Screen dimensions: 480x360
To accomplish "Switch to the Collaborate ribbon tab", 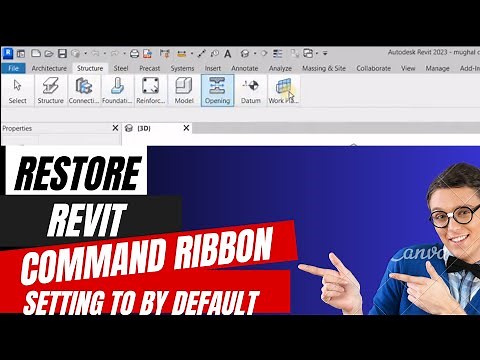I will [373, 68].
